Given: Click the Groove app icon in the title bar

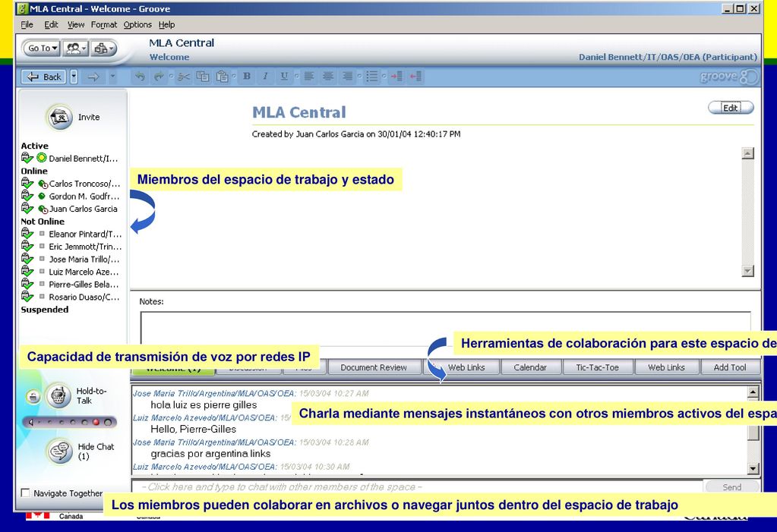Looking at the screenshot, I should (22, 8).
